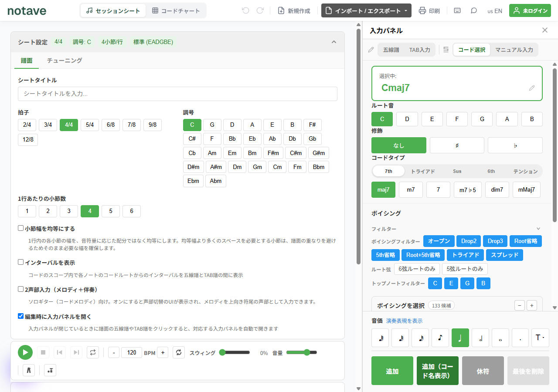
Task: Click pencil edit icon beside Cmaj7
Action: pyautogui.click(x=532, y=88)
